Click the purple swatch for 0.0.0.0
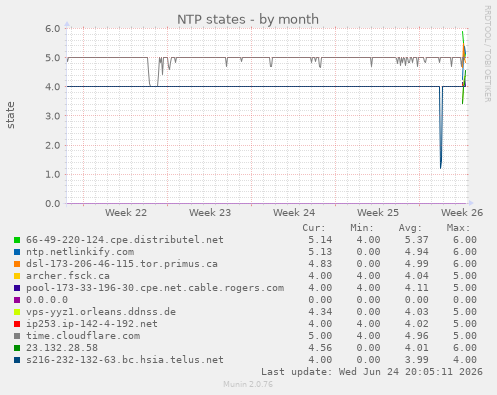The width and height of the screenshot is (497, 395). click(17, 300)
